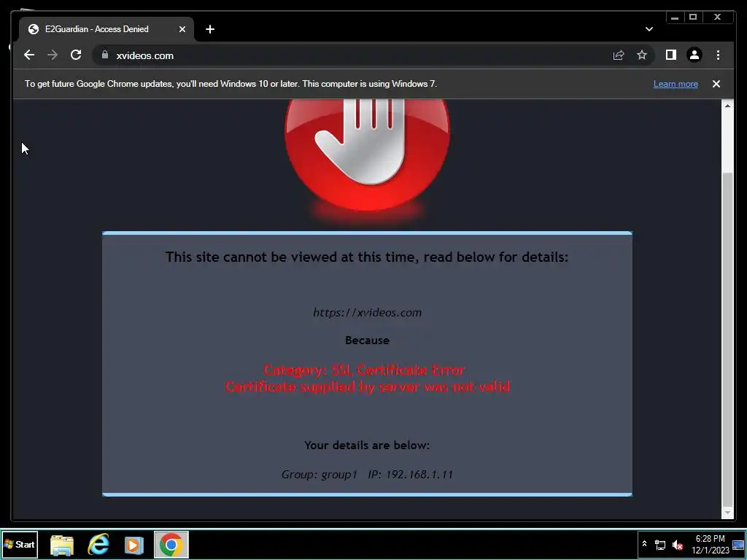Bookmark this tab with the star icon
The height and width of the screenshot is (560, 747).
pos(642,55)
